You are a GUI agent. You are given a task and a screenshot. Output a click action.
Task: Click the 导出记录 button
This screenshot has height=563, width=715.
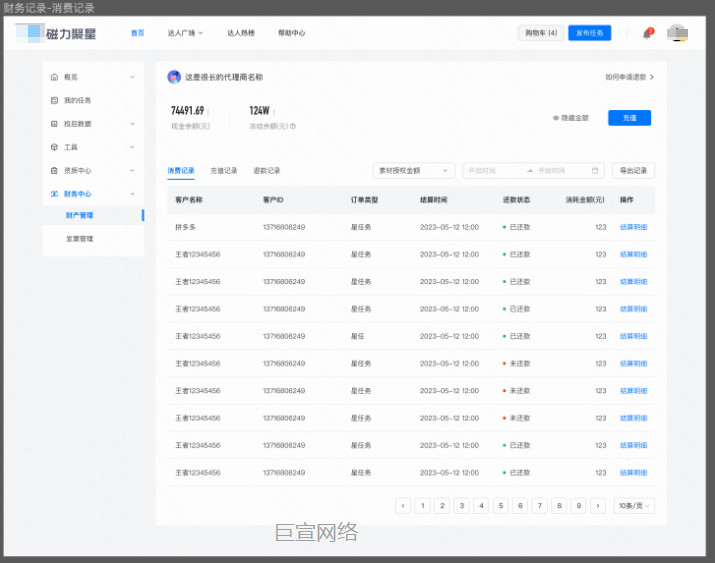click(x=633, y=170)
